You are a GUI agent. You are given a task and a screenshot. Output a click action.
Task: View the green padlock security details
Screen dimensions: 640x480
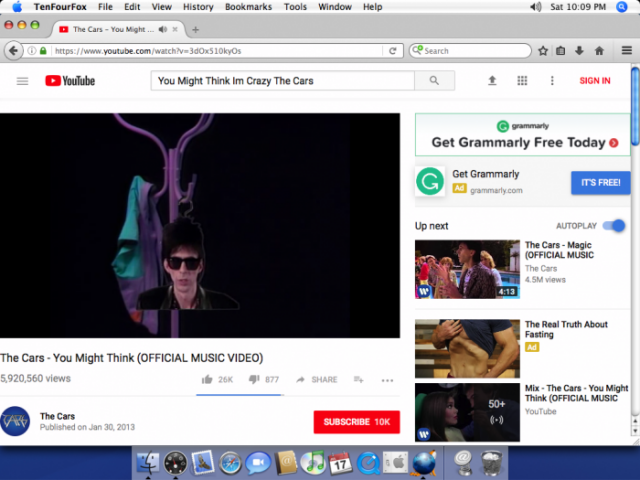(43, 51)
